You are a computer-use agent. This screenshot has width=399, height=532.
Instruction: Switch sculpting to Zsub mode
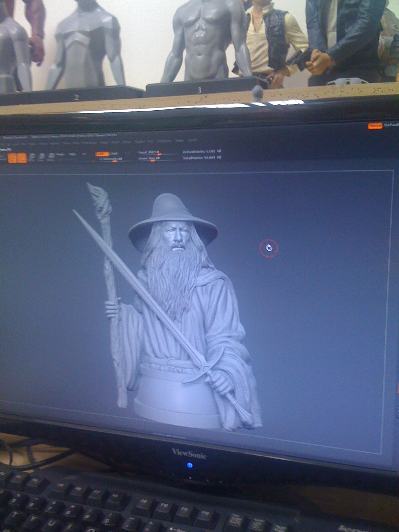[114, 154]
